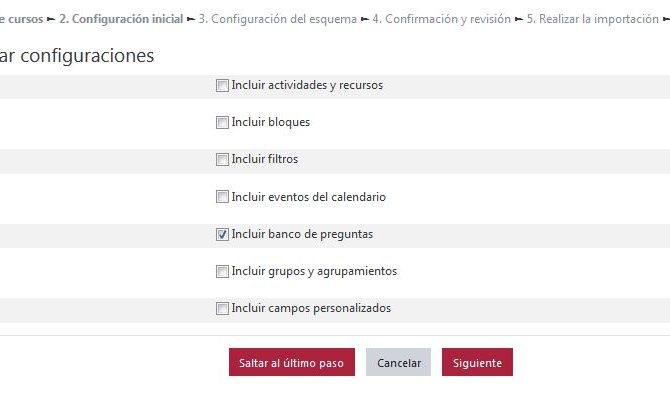Select step 3. Configuración del esquema
This screenshot has height=398, width=670.
[x=278, y=19]
